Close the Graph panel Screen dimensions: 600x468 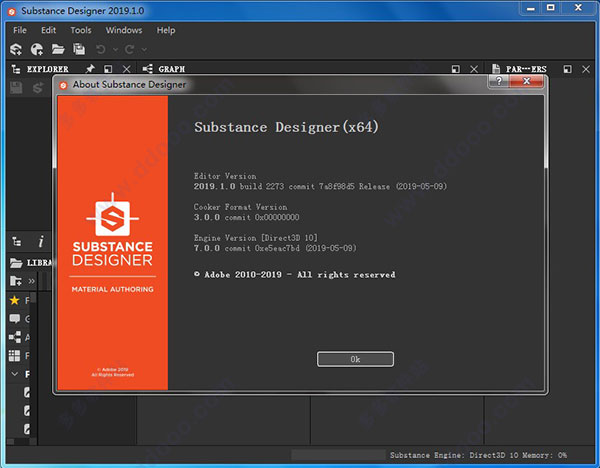pos(474,69)
